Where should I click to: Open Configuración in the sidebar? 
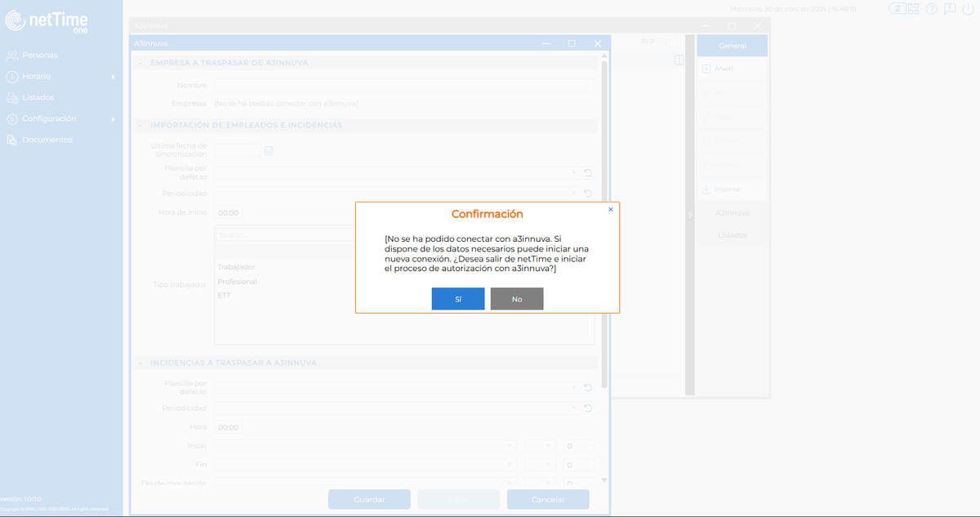coord(49,118)
